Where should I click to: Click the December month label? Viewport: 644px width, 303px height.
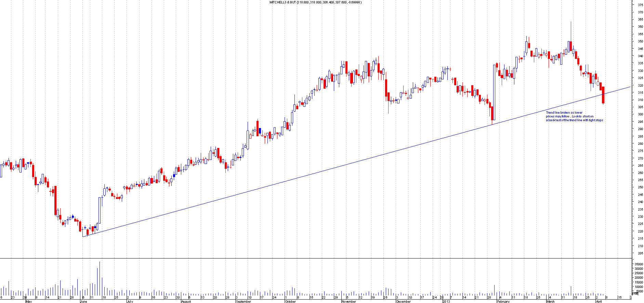404,302
